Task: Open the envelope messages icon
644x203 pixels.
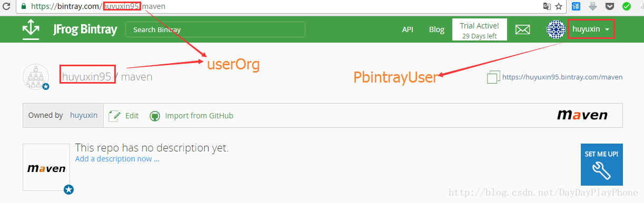Action: click(x=522, y=29)
